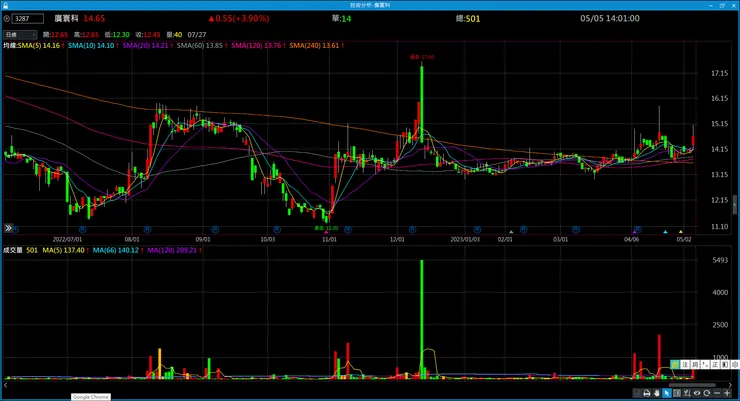The width and height of the screenshot is (740, 401).
Task: Click the vertical slider handle right of price axis
Action: point(735,205)
